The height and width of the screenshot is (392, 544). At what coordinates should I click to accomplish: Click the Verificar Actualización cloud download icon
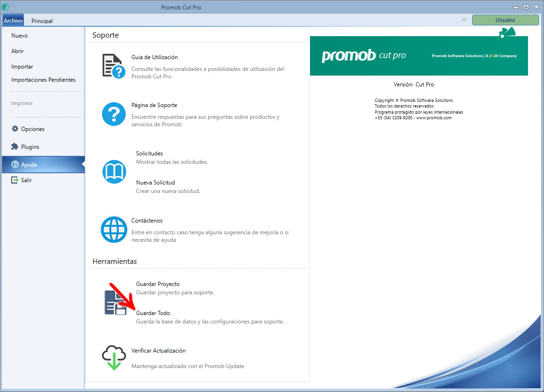coord(114,358)
